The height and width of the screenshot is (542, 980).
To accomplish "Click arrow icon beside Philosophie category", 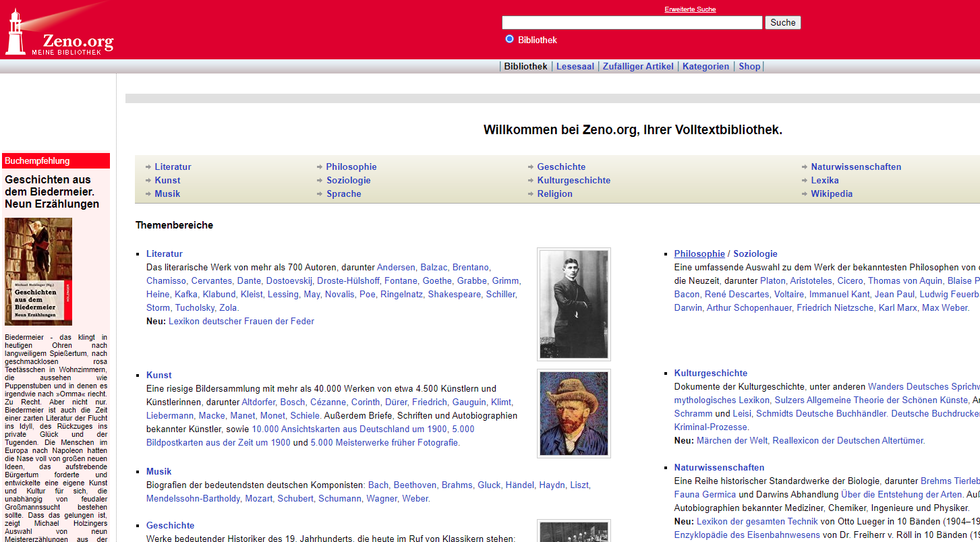I will point(320,167).
